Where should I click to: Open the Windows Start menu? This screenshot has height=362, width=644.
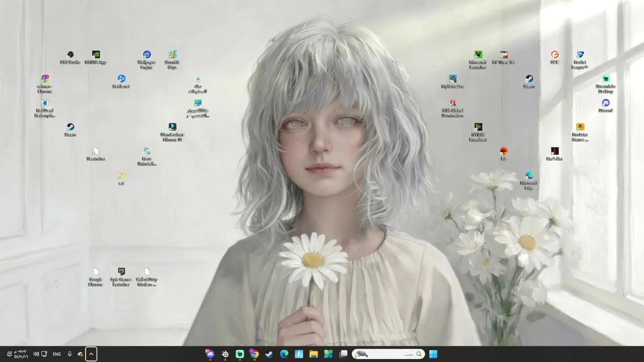click(x=433, y=354)
